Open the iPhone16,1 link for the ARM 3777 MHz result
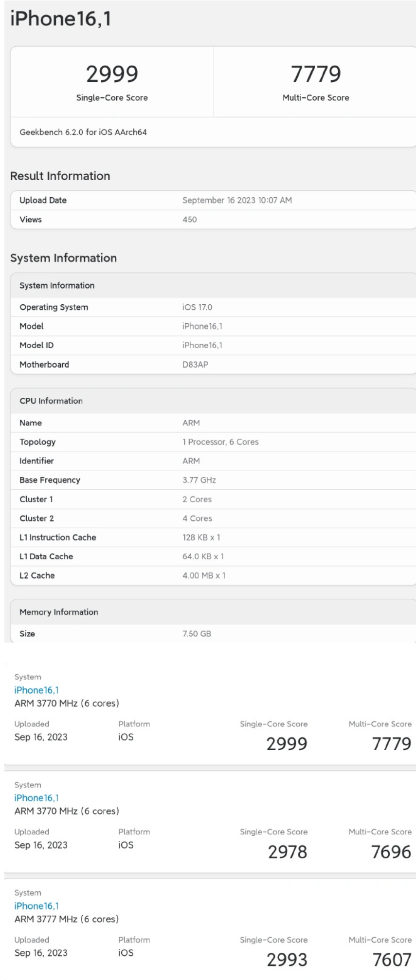 [36, 906]
